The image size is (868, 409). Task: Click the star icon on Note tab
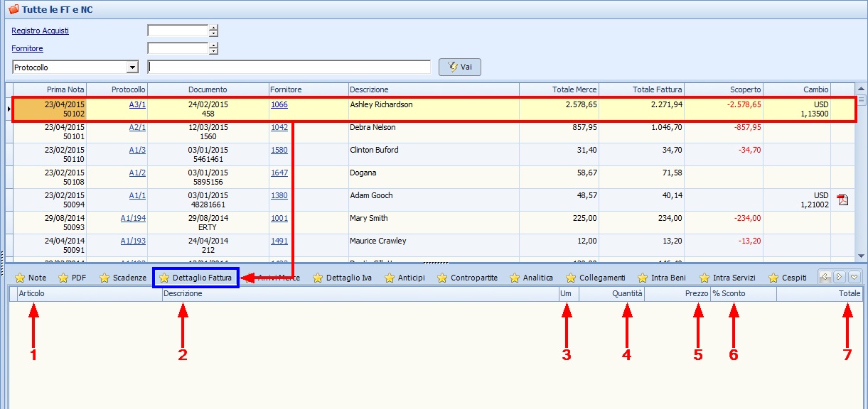[20, 278]
